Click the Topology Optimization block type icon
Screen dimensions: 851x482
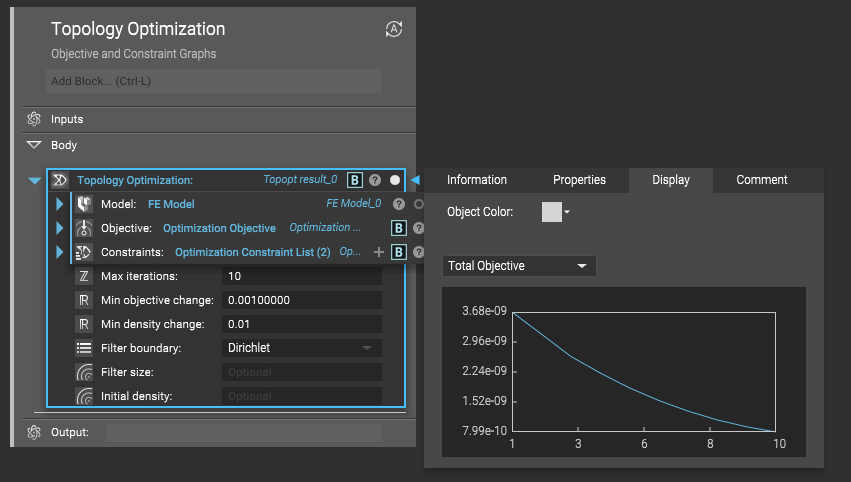pyautogui.click(x=59, y=180)
